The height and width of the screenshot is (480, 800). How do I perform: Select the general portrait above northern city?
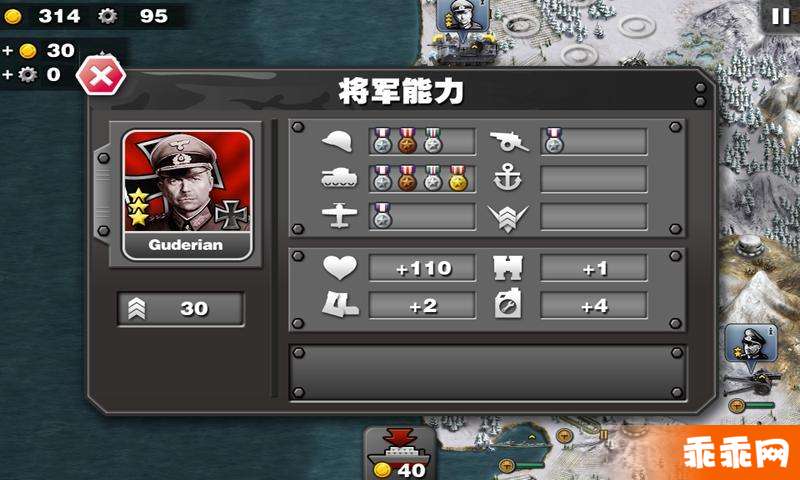coord(463,15)
